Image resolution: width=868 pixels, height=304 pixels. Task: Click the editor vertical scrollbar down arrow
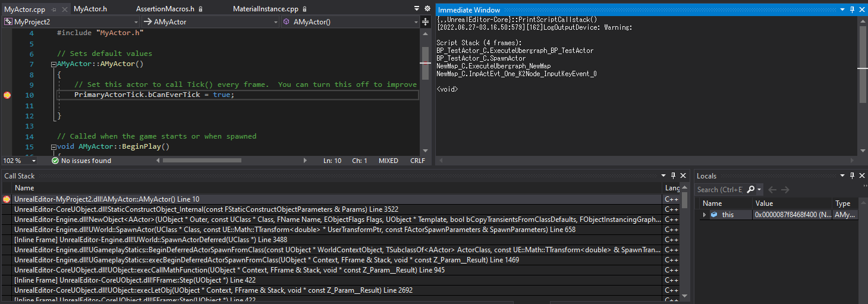[x=425, y=151]
